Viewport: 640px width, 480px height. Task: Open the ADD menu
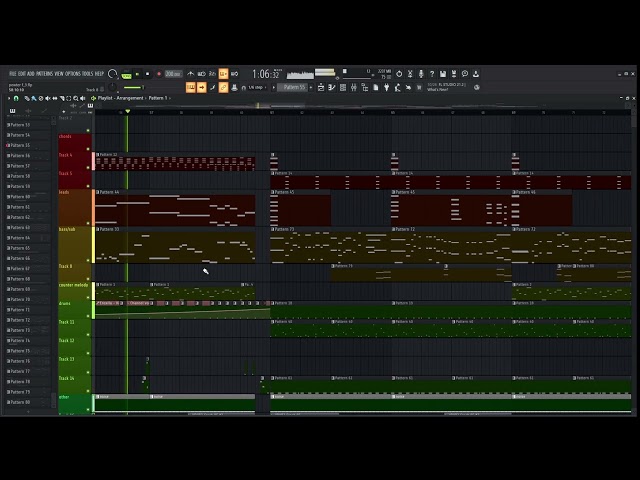click(31, 74)
